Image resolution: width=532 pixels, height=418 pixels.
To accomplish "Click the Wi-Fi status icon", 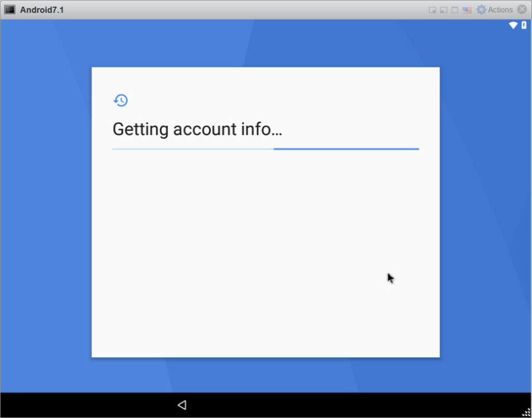I will [x=513, y=25].
